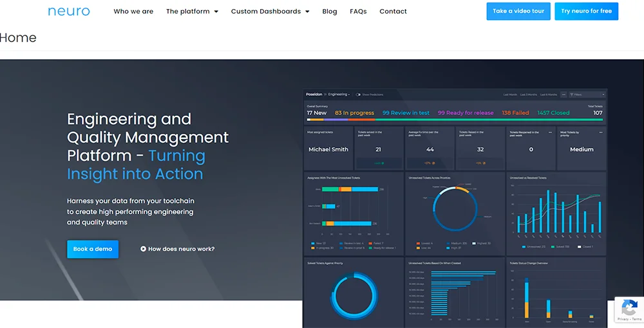Image resolution: width=644 pixels, height=328 pixels.
Task: Go to the Blog page
Action: 329,12
